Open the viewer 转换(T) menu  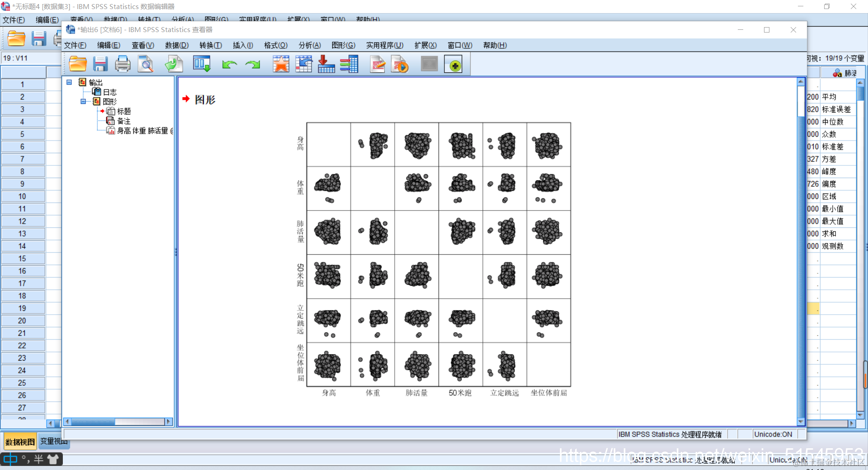click(211, 45)
